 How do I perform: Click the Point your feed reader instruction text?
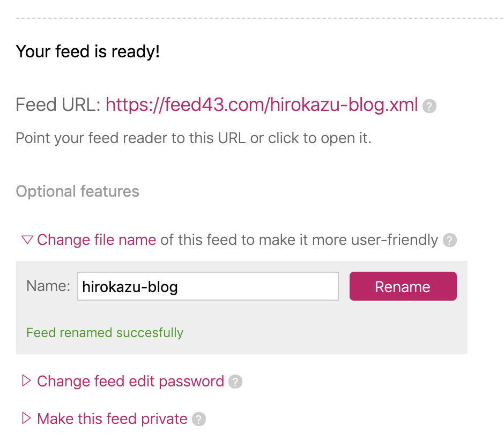[x=194, y=138]
